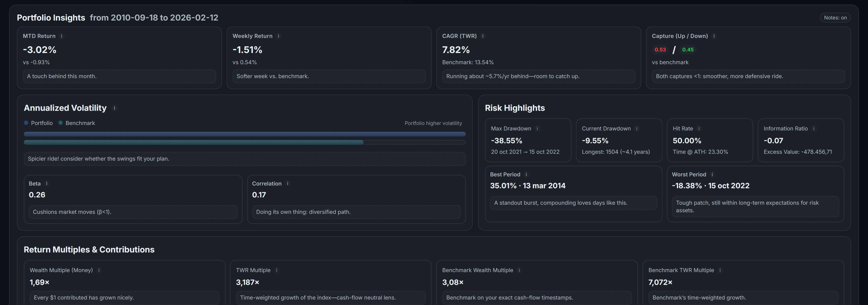Screen dimensions: 868x305
Task: Click the Max Drawdown info icon
Action: coord(537,129)
